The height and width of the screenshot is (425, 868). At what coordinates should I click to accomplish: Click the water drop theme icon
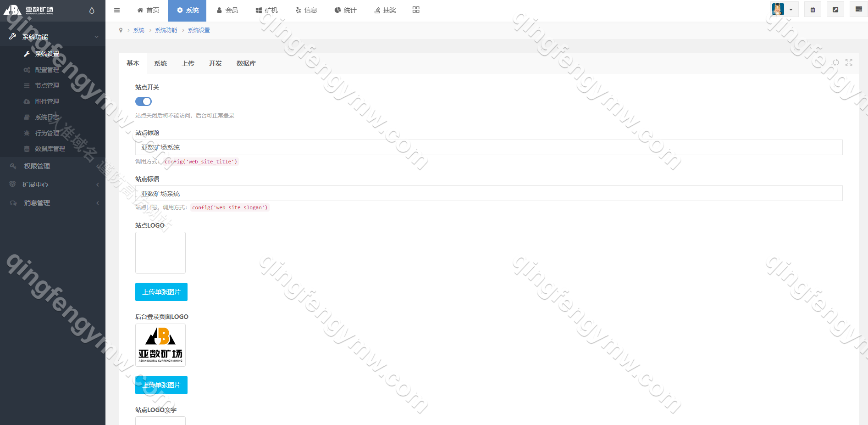92,11
